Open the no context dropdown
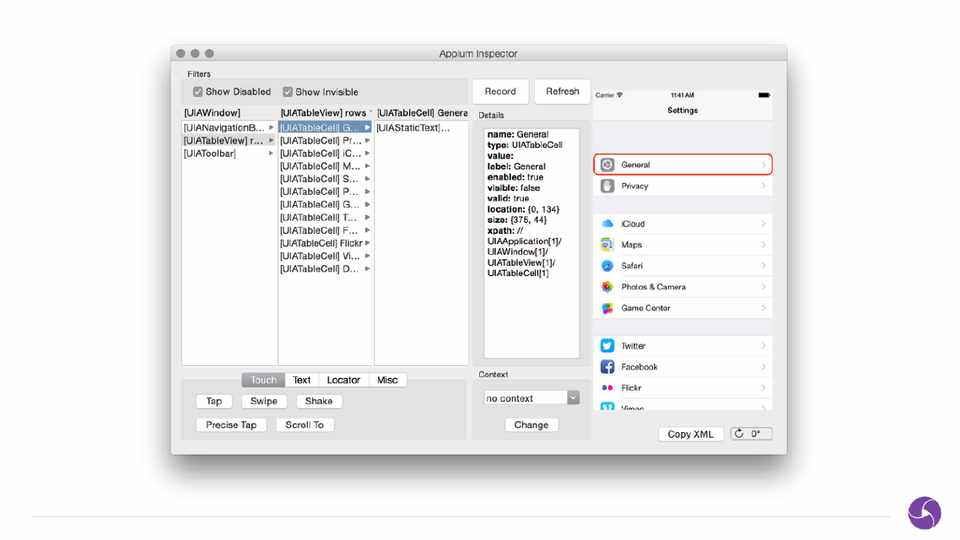Image resolution: width=960 pixels, height=540 pixels. (531, 398)
